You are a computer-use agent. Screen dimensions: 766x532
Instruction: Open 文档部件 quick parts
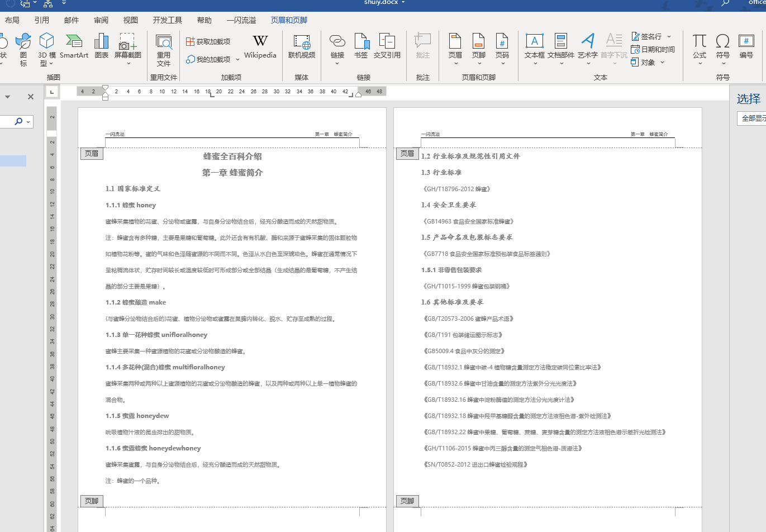click(561, 49)
